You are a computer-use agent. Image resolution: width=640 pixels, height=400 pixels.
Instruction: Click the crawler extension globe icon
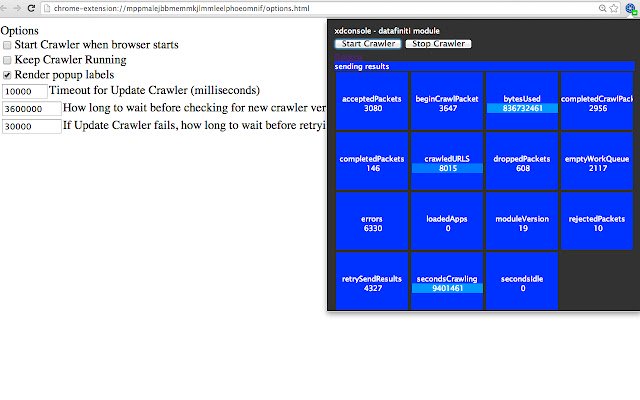[x=631, y=9]
